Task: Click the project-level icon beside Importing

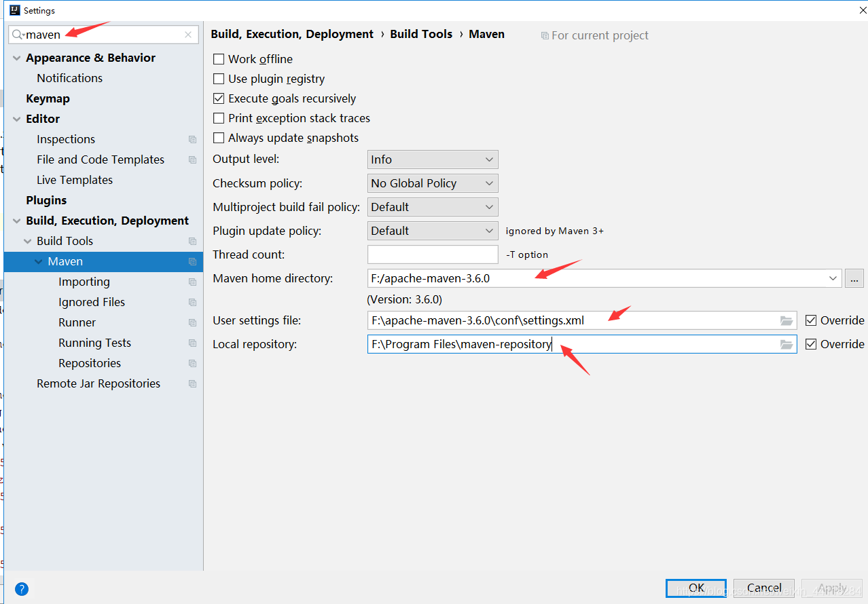Action: tap(192, 282)
